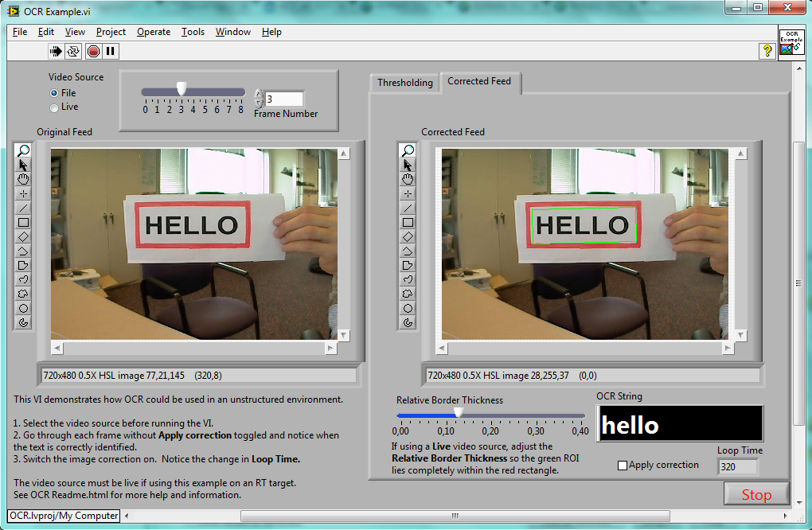
Task: Select Live video source radio button
Action: (54, 107)
